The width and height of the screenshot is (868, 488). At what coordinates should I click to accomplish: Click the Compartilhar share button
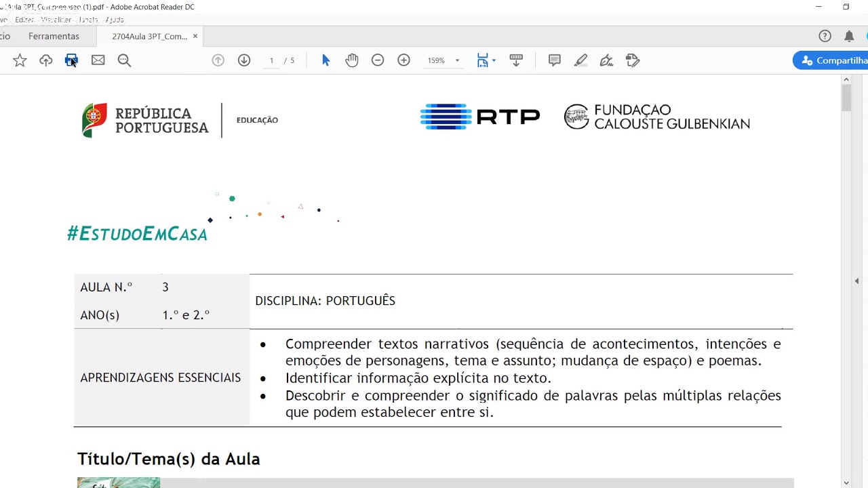tap(831, 60)
